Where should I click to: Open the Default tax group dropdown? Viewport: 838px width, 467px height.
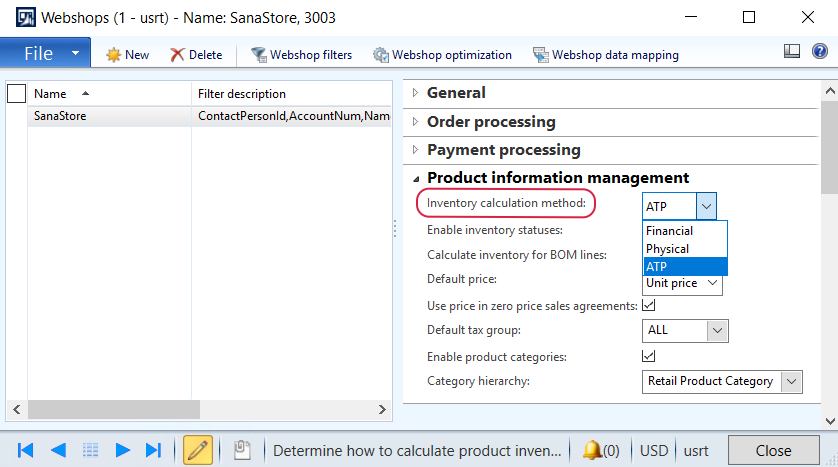[x=717, y=330]
